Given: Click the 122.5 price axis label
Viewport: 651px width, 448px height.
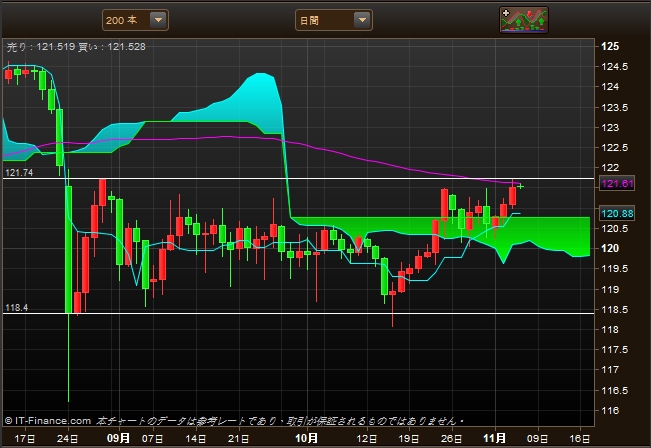Looking at the screenshot, I should [614, 148].
